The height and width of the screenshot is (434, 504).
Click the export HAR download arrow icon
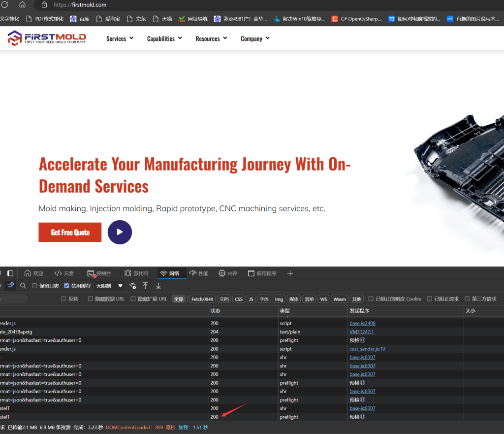tap(158, 286)
